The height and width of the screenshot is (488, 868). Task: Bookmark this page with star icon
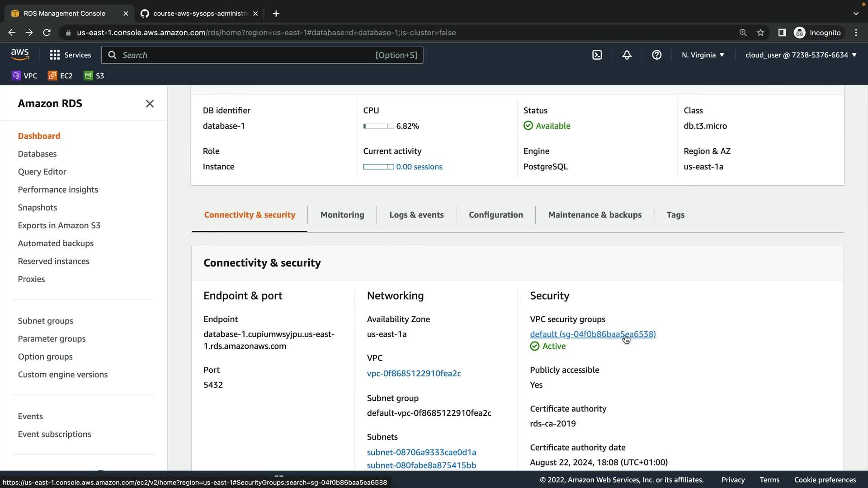(x=760, y=33)
